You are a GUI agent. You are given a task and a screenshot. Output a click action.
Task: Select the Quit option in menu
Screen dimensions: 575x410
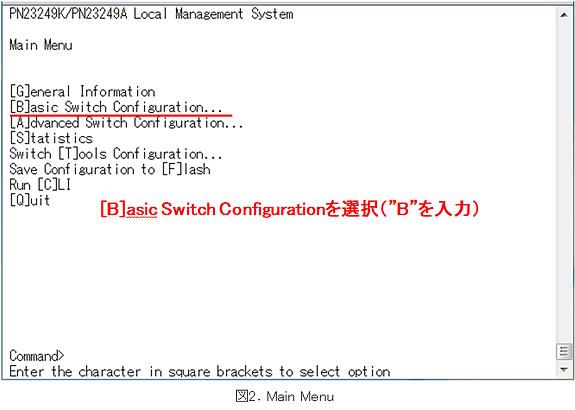tap(30, 200)
